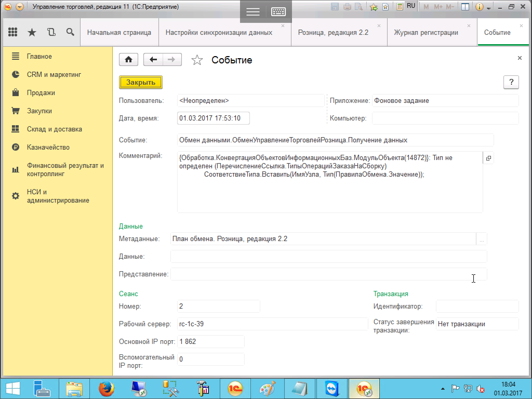Open history icon in top panel

[x=51, y=32]
